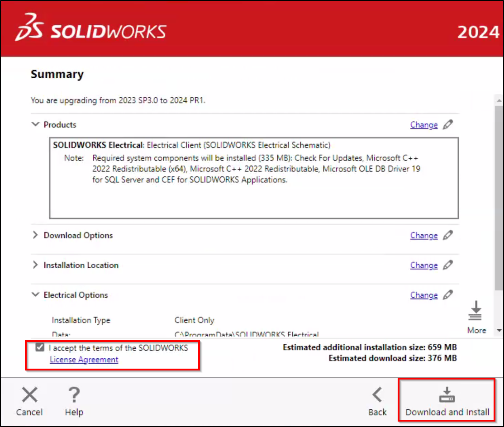This screenshot has height=427, width=504.
Task: Click the Download and Install icon
Action: pyautogui.click(x=447, y=395)
